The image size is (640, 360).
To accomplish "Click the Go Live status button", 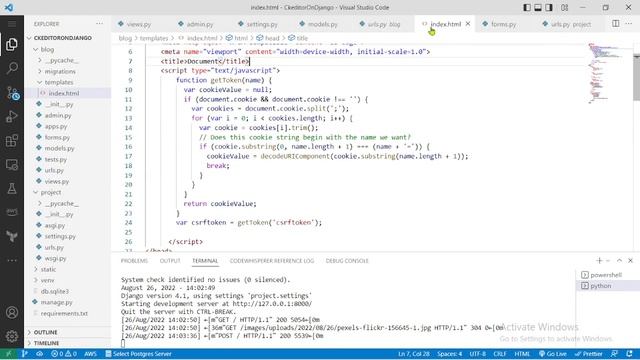I will [553, 354].
